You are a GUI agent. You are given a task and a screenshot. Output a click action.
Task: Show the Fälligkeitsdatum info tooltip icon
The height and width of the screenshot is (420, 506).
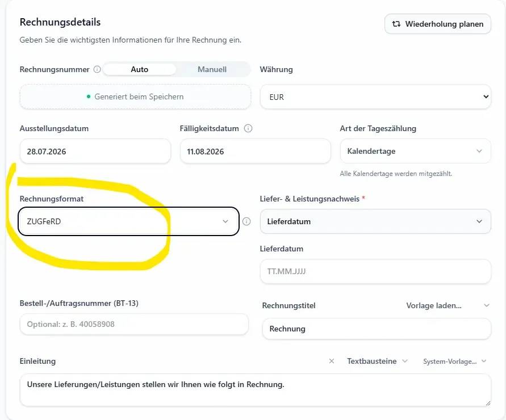coord(248,128)
